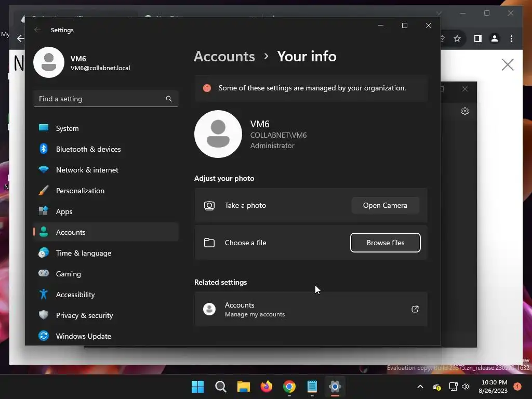This screenshot has height=399, width=532.
Task: Click the OneDrive cloud tray icon
Action: (436, 387)
